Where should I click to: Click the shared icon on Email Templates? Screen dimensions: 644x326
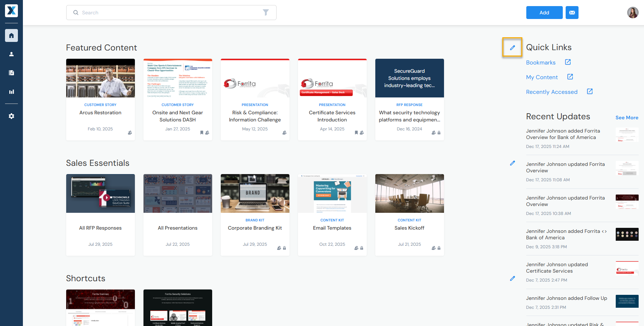tap(356, 248)
